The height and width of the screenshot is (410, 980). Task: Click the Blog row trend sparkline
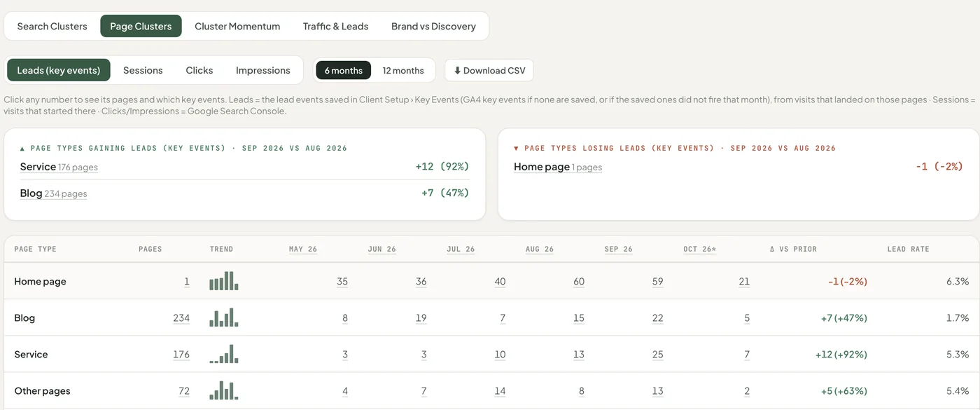coord(224,317)
